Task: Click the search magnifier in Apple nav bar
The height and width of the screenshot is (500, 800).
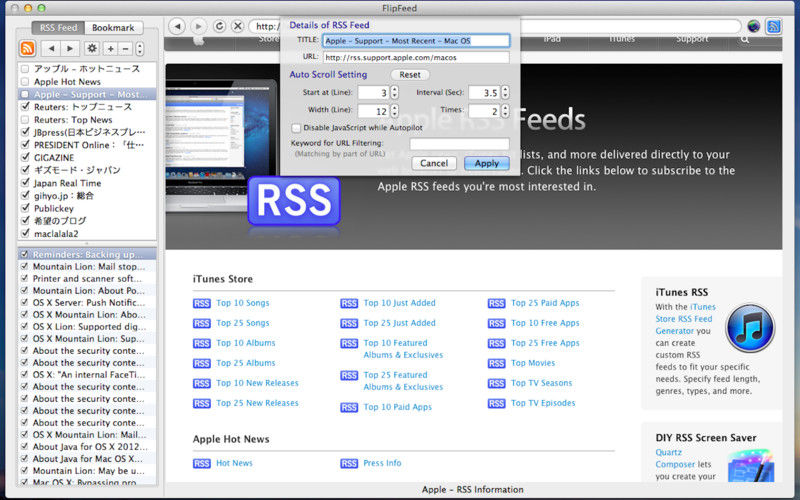Action: point(745,39)
